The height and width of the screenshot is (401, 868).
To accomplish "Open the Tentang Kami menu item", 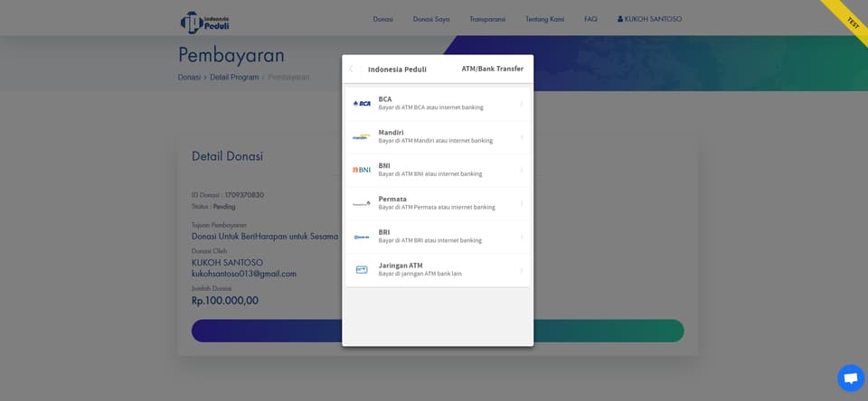I will point(544,19).
